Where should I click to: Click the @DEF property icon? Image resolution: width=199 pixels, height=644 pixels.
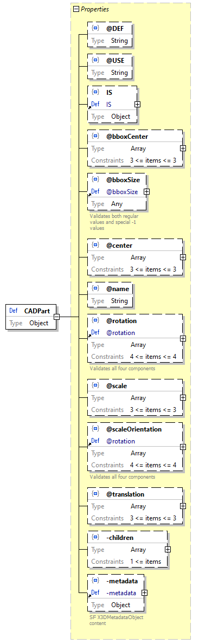(x=95, y=28)
